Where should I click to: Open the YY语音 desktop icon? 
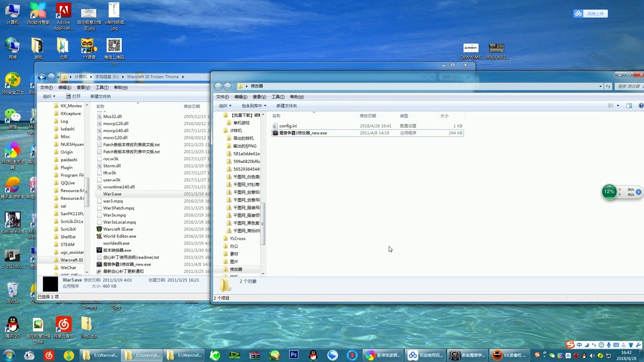89,48
